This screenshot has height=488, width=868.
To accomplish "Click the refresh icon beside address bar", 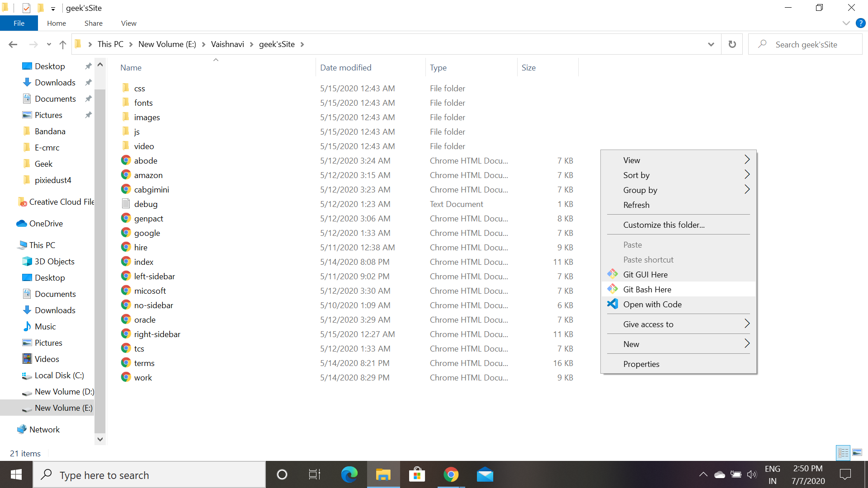I will (x=732, y=44).
